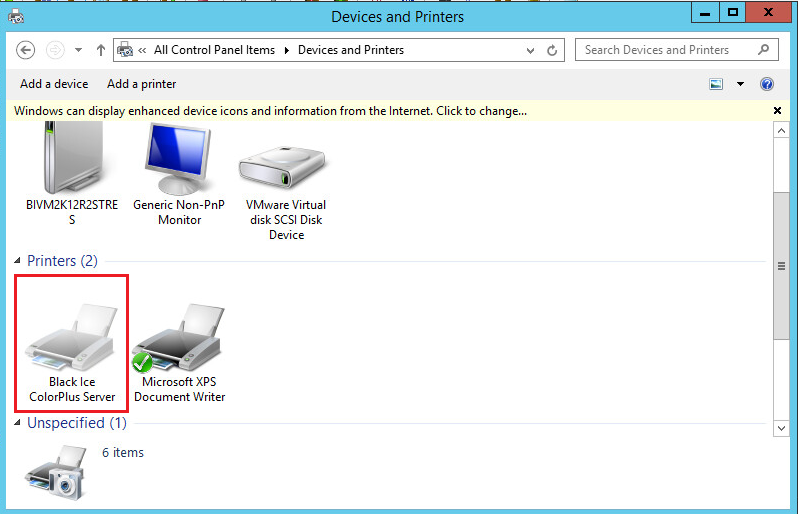Click the change view icon
Screen dimensions: 798x514
click(x=716, y=84)
